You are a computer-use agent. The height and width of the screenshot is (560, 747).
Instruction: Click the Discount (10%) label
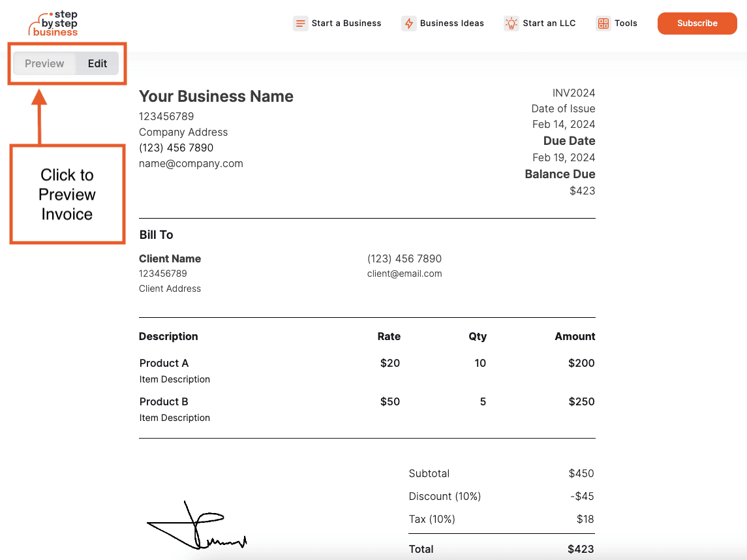444,497
